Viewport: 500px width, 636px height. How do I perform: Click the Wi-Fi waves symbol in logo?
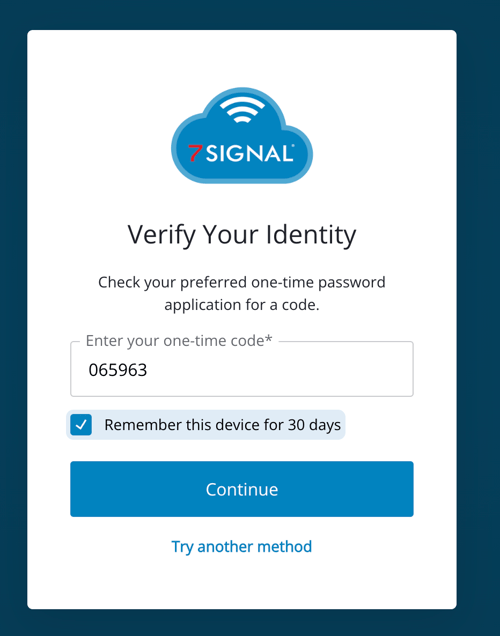[x=242, y=110]
